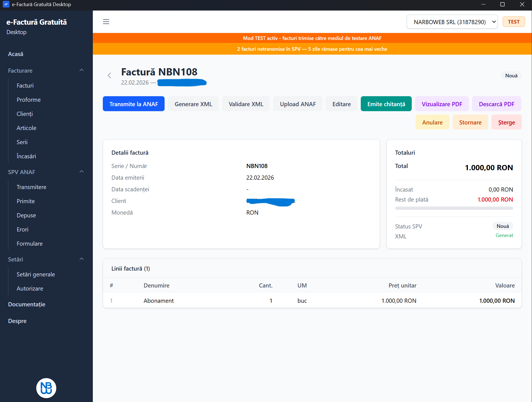
Task: Click the e-Factură app icon in title bar
Action: pyautogui.click(x=6, y=4)
